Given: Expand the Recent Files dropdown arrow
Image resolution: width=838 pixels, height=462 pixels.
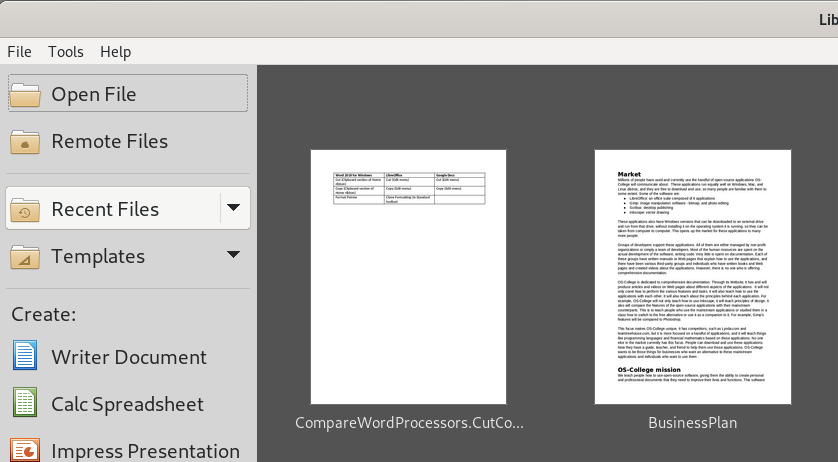Looking at the screenshot, I should click(234, 207).
